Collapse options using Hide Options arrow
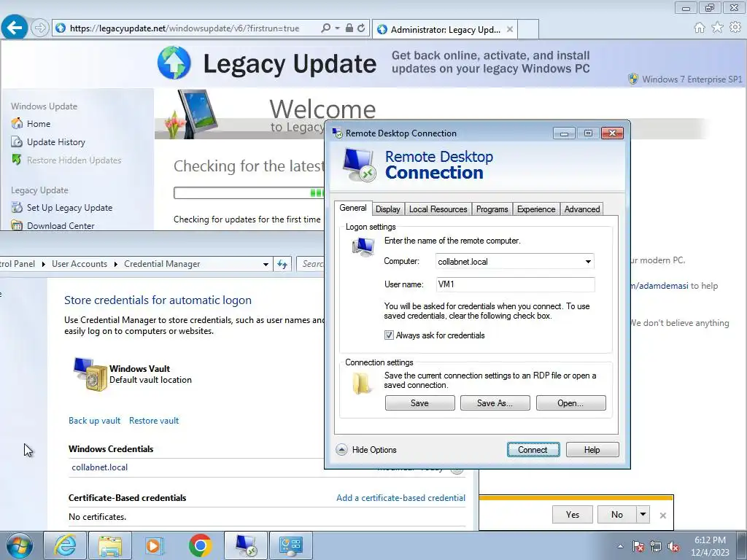 (x=341, y=449)
